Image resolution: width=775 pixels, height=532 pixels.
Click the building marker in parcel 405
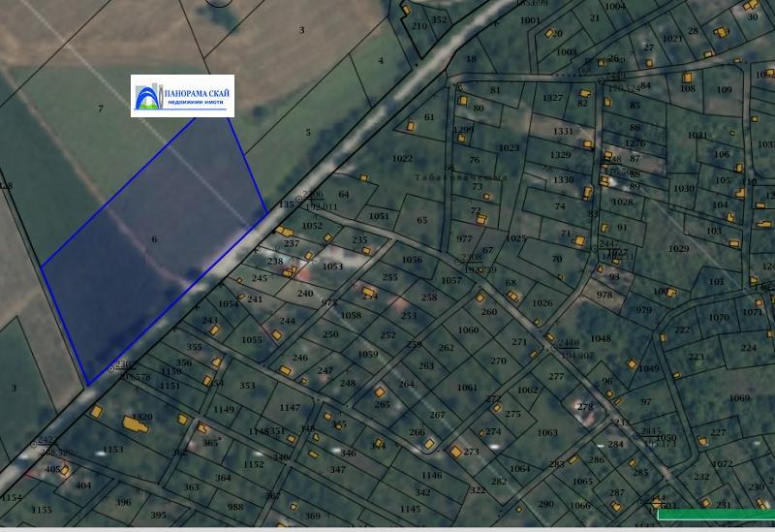64,471
